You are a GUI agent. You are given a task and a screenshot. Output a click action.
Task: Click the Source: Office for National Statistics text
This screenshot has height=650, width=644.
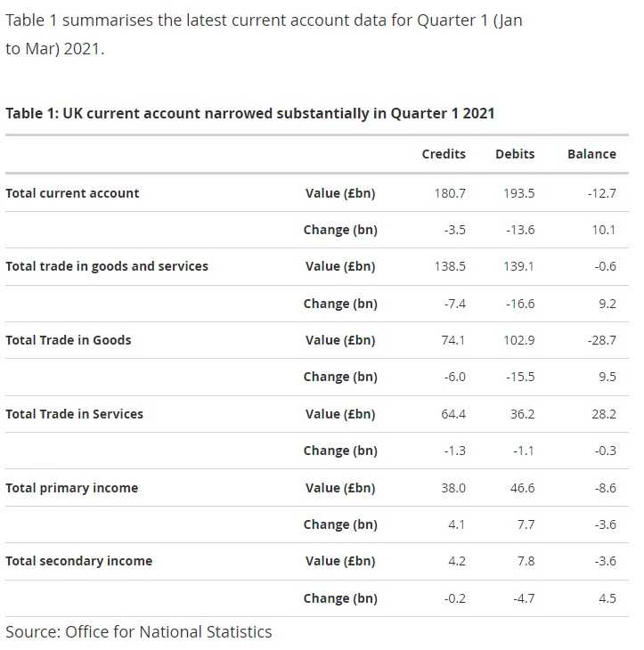tap(138, 632)
